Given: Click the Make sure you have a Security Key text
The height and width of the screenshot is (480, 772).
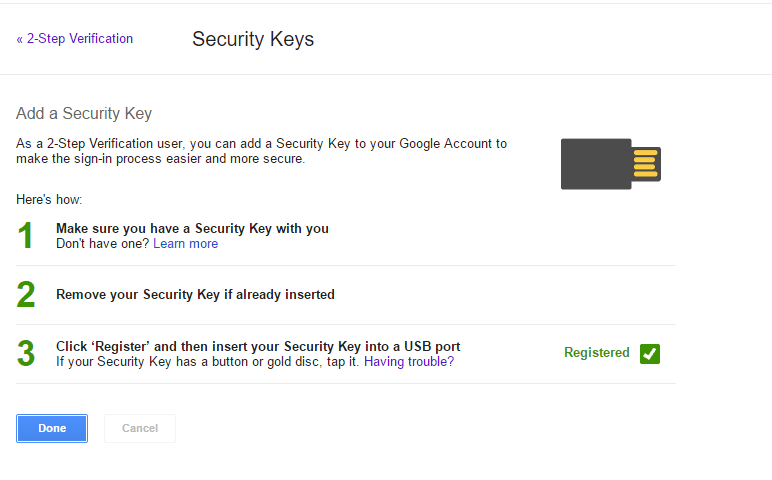Looking at the screenshot, I should click(x=193, y=228).
